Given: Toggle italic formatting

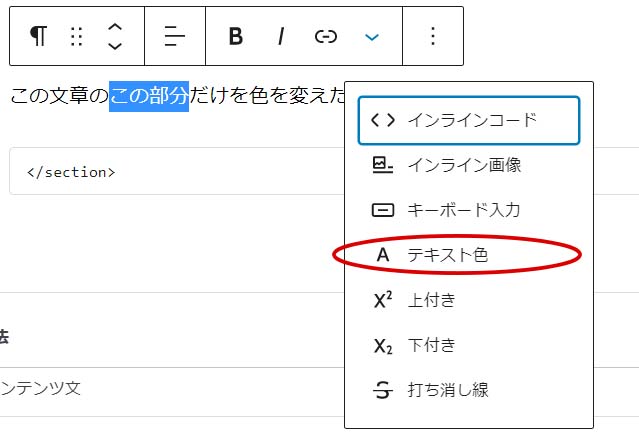Looking at the screenshot, I should point(281,36).
